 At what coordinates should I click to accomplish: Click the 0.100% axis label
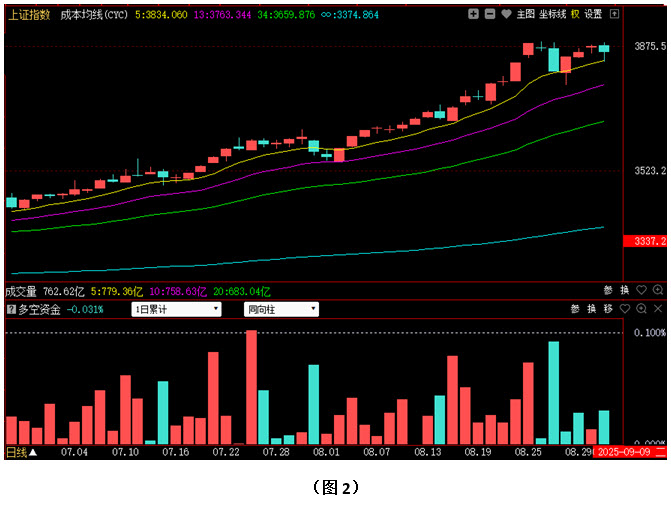650,333
